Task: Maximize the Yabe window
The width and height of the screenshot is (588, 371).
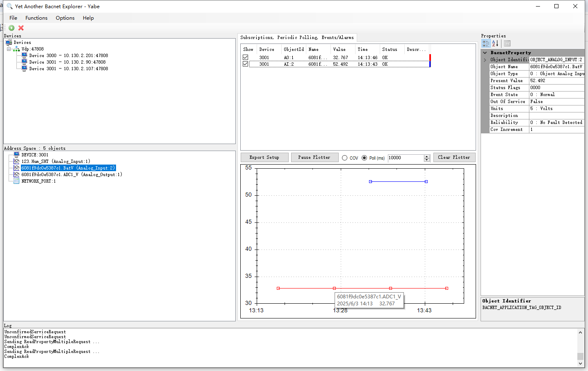Action: (x=556, y=6)
